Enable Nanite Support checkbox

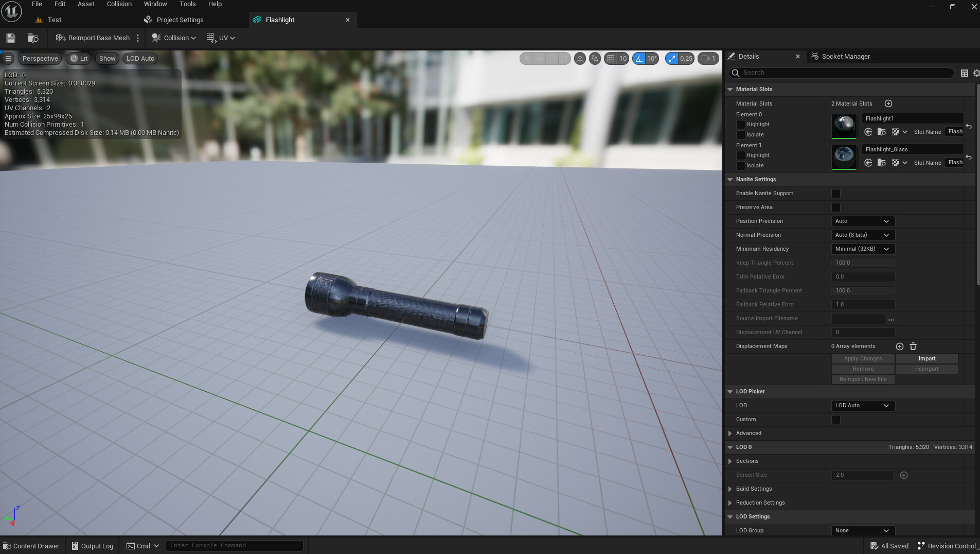[836, 194]
